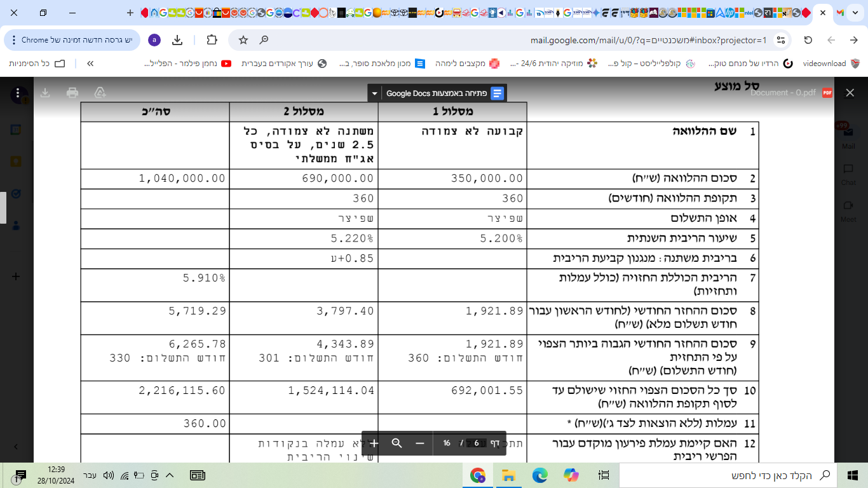
Task: Close the PDF preview overlay
Action: 850,93
